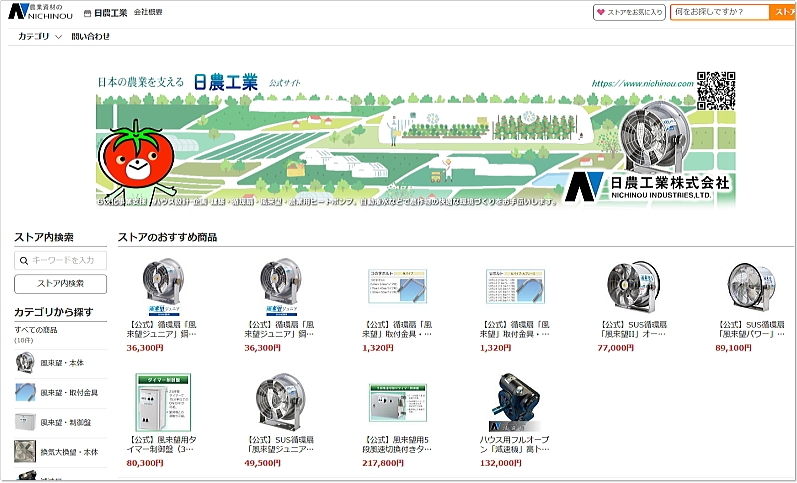
Task: Open the 89,100円 風来望パワー product title
Action: (x=751, y=329)
